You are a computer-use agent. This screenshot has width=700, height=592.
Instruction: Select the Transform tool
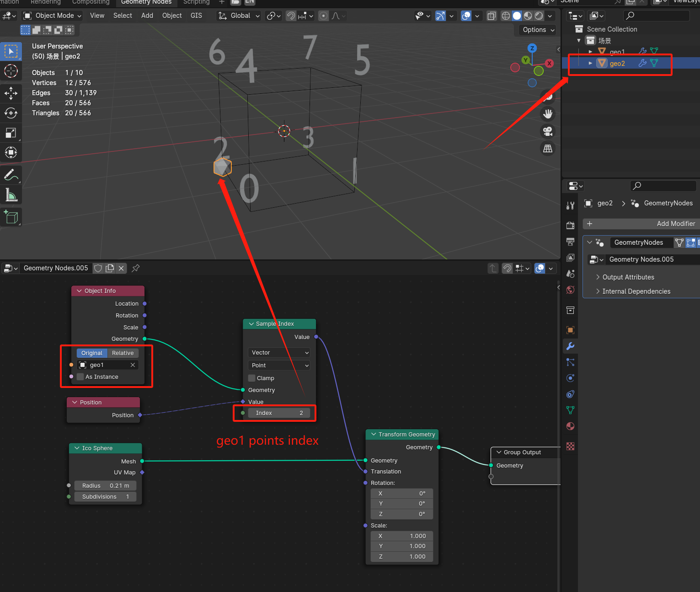point(11,152)
